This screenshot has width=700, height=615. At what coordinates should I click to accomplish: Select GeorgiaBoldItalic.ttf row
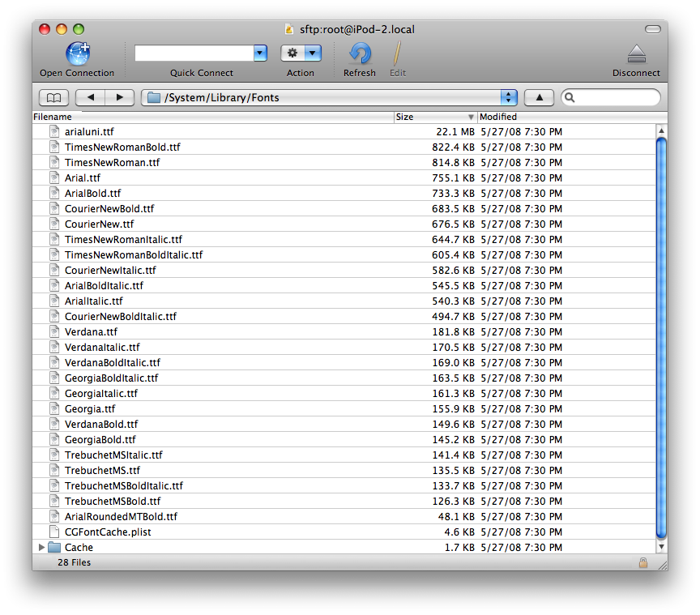[x=344, y=378]
